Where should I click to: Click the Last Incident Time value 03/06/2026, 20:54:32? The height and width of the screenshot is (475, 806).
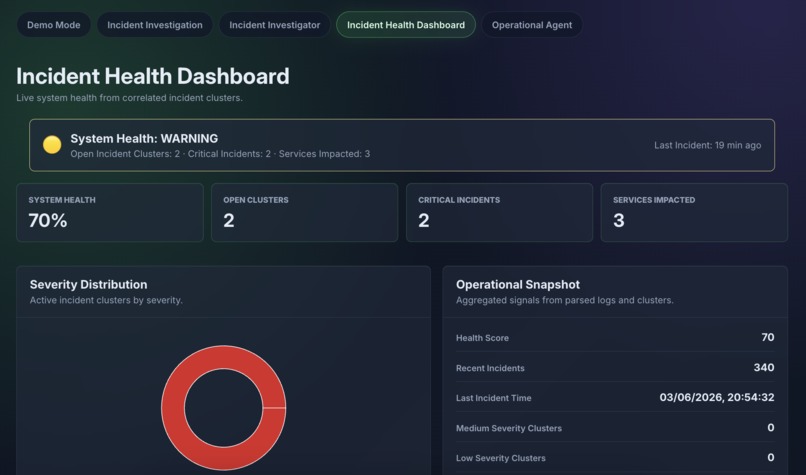[x=717, y=397]
